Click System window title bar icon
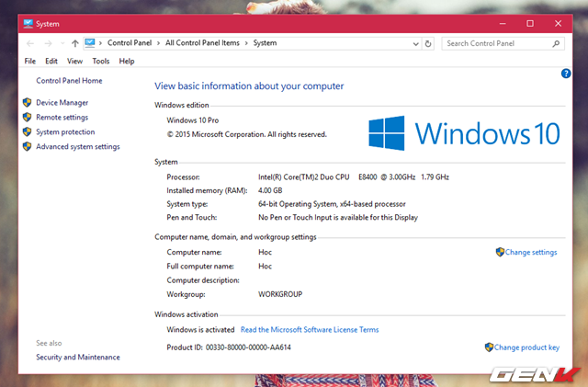 (x=28, y=24)
